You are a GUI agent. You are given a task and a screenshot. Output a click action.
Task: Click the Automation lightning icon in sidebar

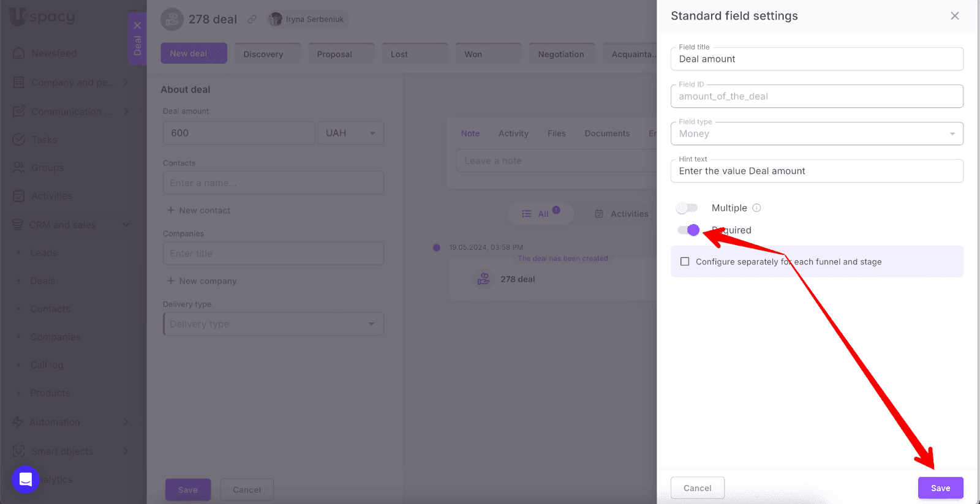pyautogui.click(x=18, y=422)
